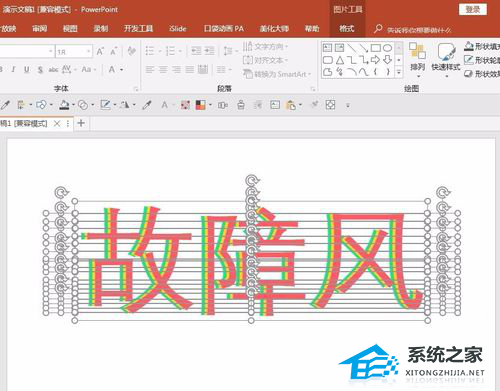Select the rounded rectangle shape

(x=328, y=60)
